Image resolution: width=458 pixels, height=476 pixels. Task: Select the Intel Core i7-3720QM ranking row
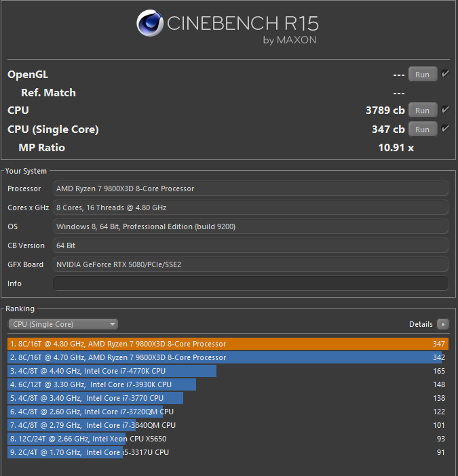[228, 412]
